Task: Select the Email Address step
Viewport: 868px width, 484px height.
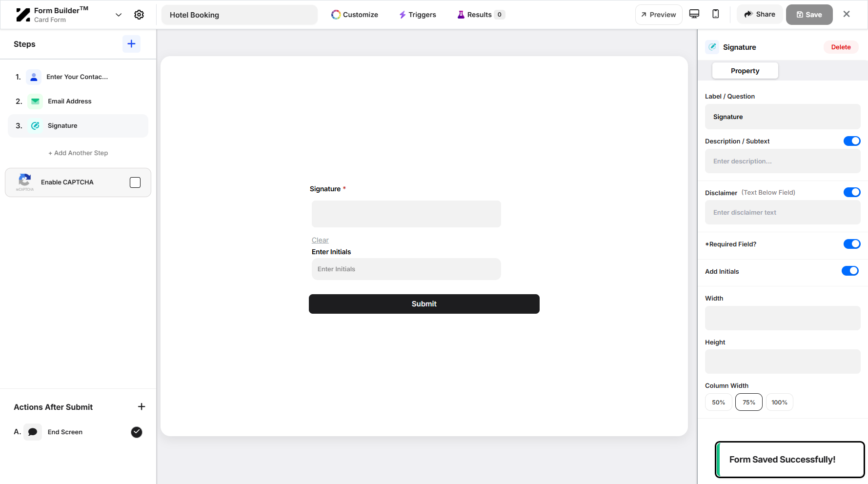Action: pos(78,101)
